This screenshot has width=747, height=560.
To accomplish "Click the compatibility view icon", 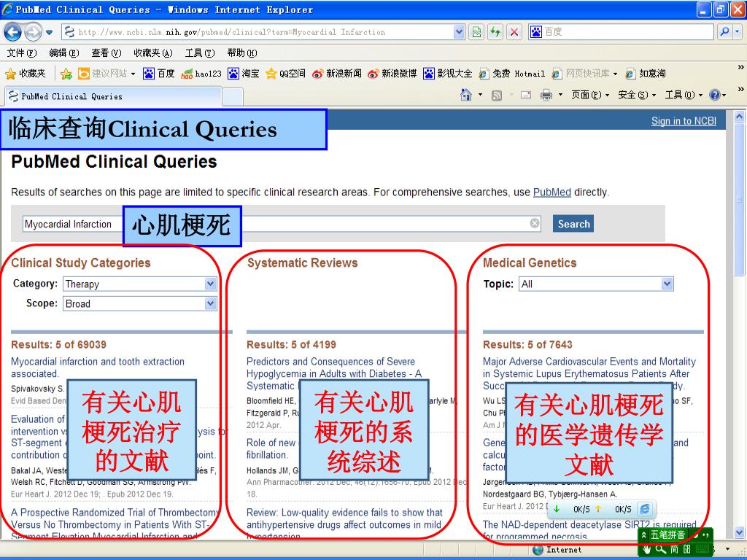I will [476, 32].
